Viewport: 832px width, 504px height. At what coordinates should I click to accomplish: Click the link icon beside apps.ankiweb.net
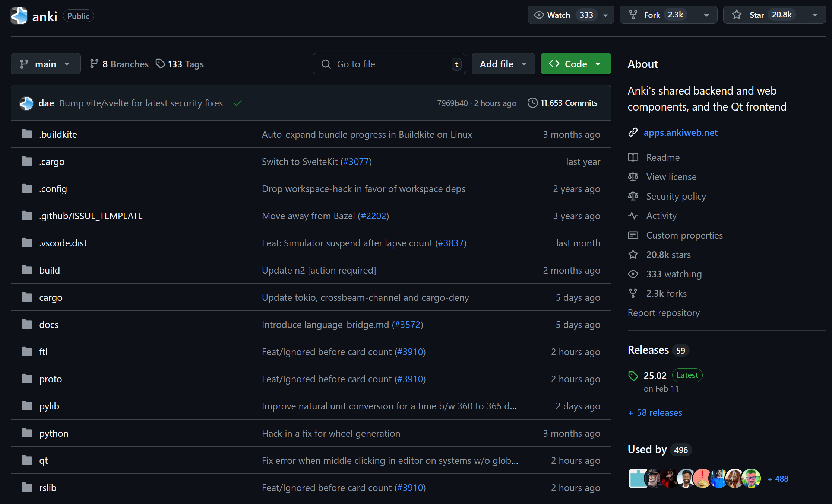633,133
